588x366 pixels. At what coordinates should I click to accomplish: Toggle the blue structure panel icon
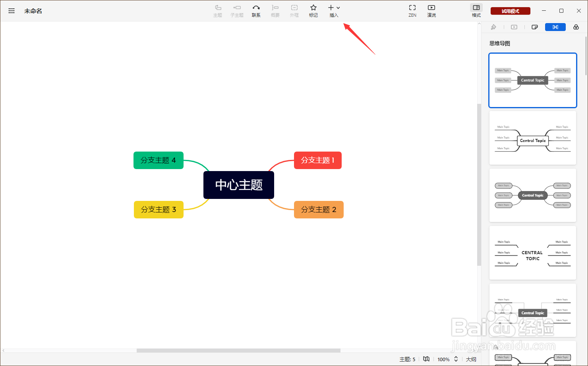pyautogui.click(x=555, y=27)
